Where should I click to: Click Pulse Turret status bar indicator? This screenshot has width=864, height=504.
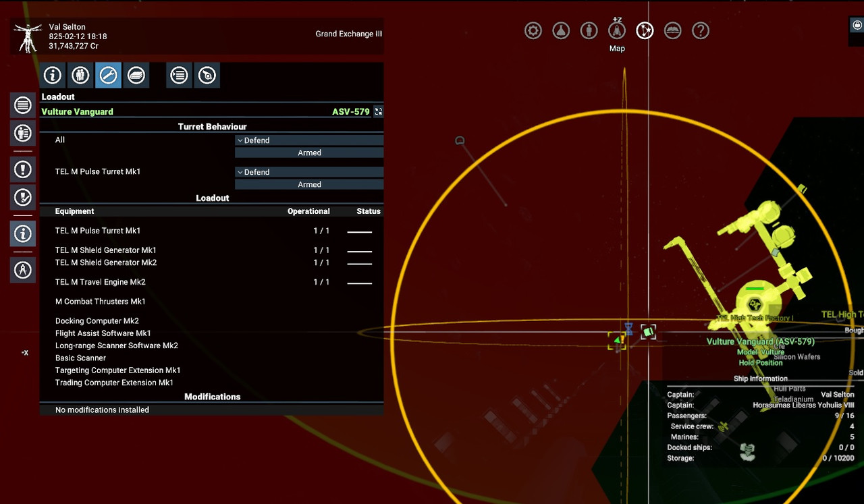pyautogui.click(x=359, y=231)
